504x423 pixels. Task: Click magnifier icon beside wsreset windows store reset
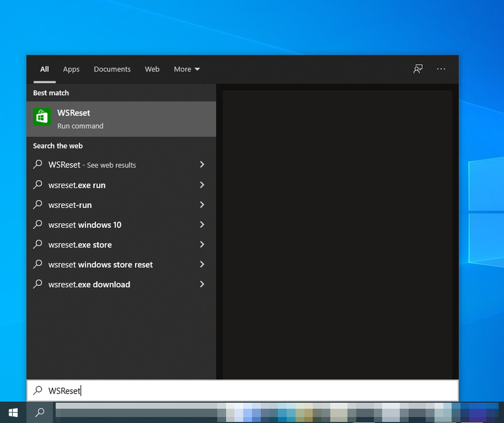(x=38, y=265)
